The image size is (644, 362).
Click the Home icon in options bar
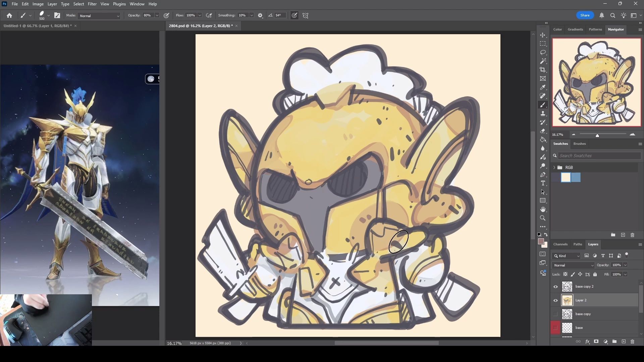(9, 15)
